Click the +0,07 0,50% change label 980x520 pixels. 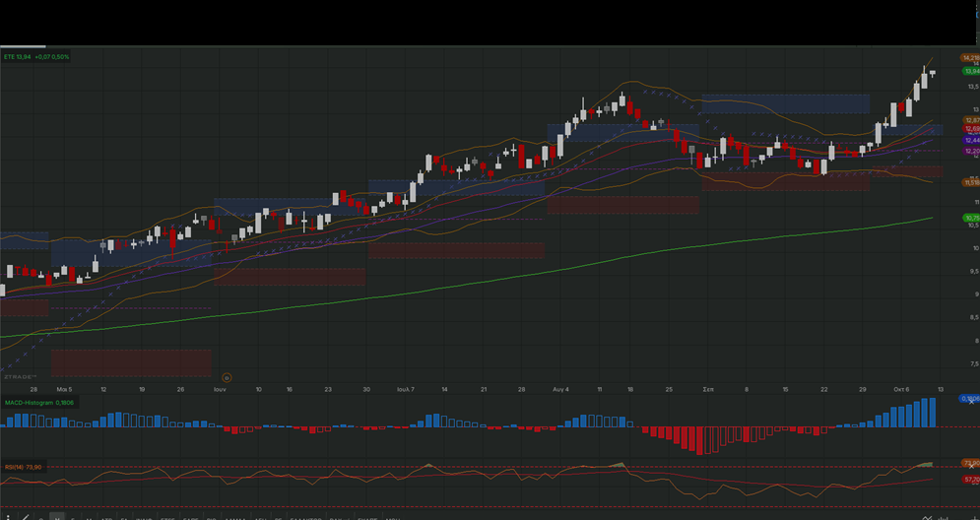[x=52, y=57]
